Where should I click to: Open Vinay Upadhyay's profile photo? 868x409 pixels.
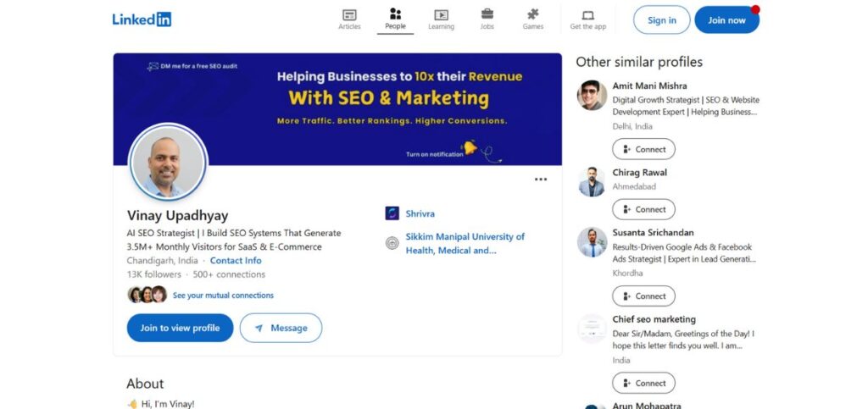pos(169,162)
